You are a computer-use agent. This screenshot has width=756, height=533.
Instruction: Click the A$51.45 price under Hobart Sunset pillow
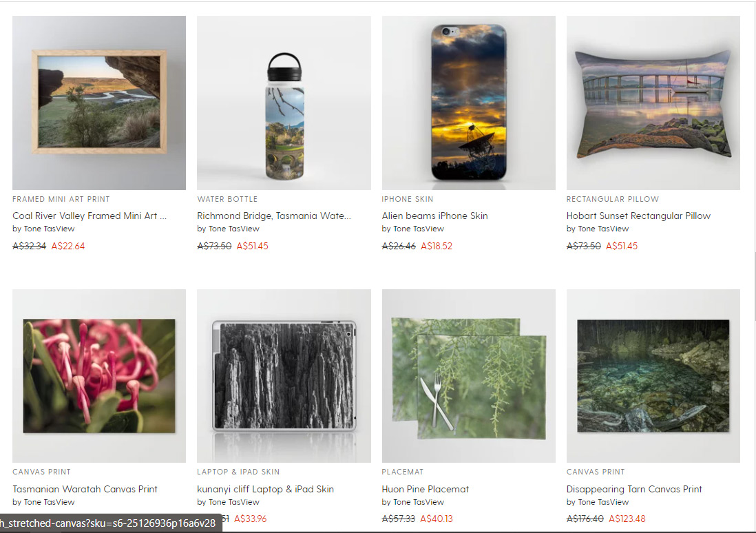point(622,246)
